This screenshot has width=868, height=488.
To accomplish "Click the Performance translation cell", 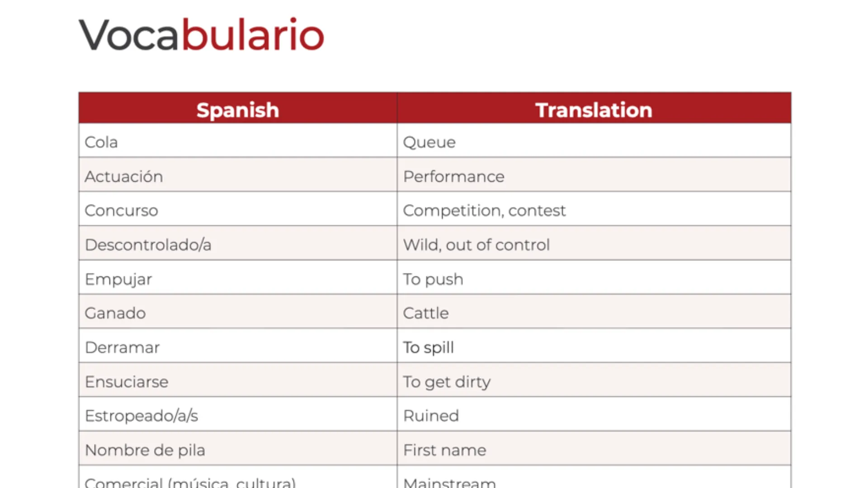I will (x=453, y=176).
